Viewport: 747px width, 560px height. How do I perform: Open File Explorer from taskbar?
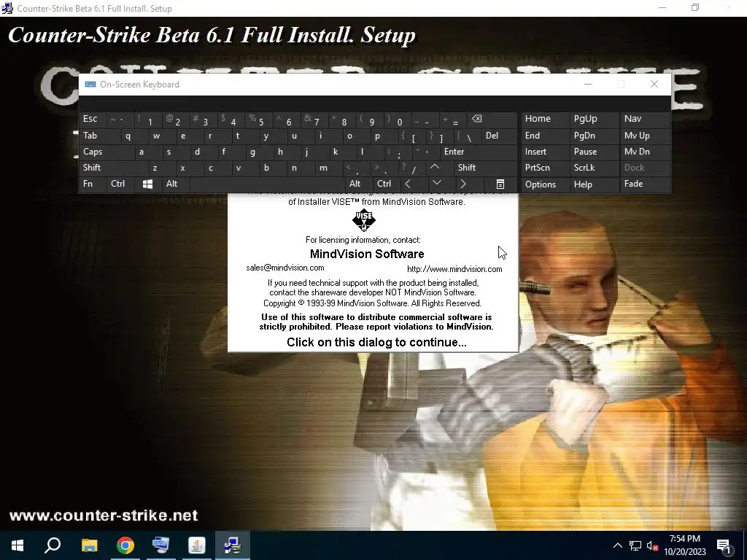point(89,545)
